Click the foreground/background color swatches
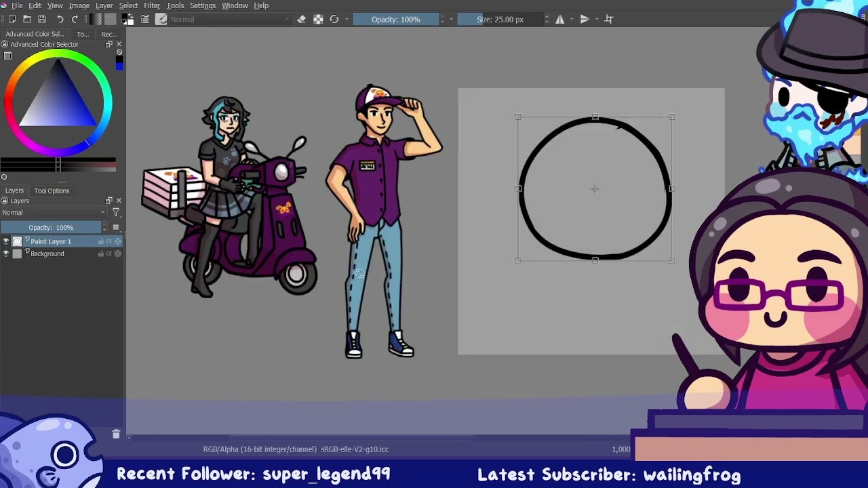 coord(128,20)
